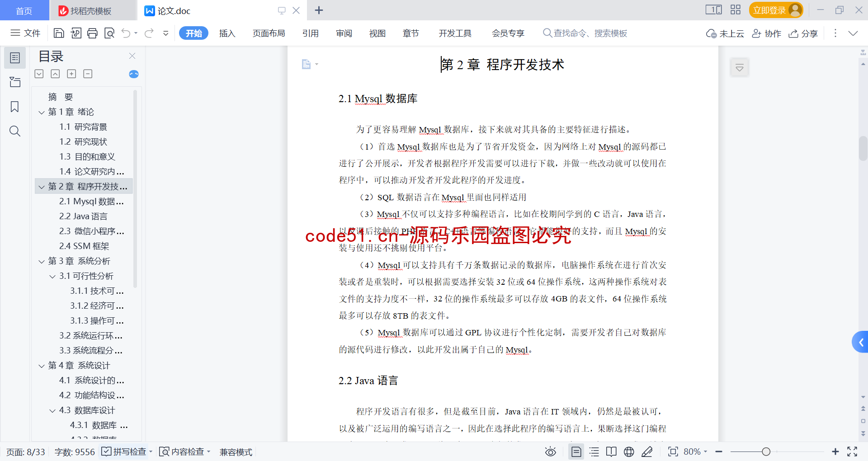Image resolution: width=868 pixels, height=461 pixels.
Task: Open the bookmark sidebar icon
Action: tap(15, 107)
